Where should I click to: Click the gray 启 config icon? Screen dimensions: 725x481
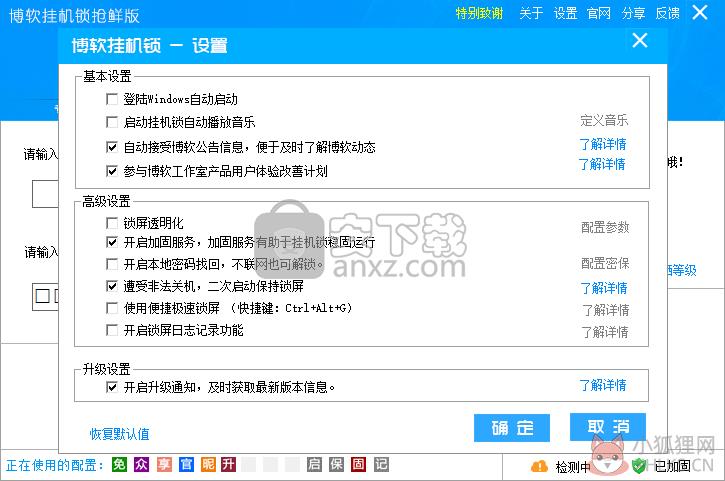314,464
